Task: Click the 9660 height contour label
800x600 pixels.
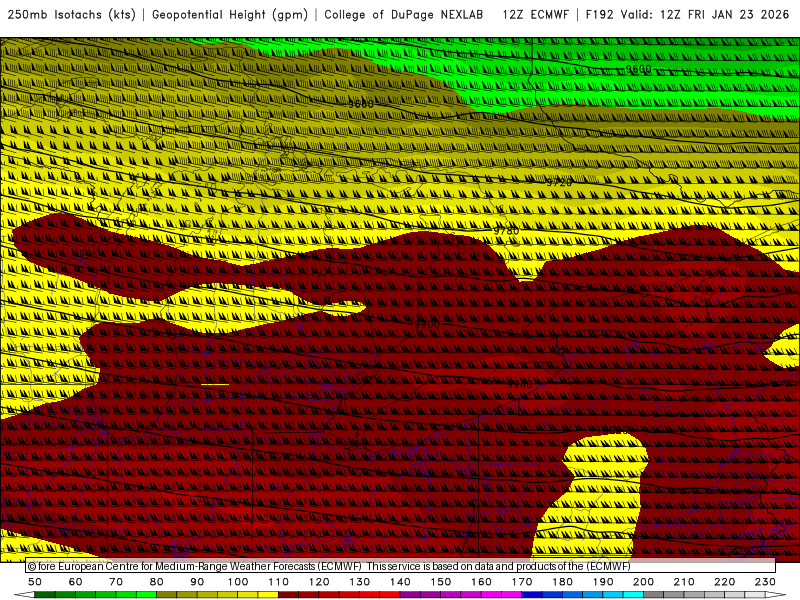Action: [x=361, y=104]
